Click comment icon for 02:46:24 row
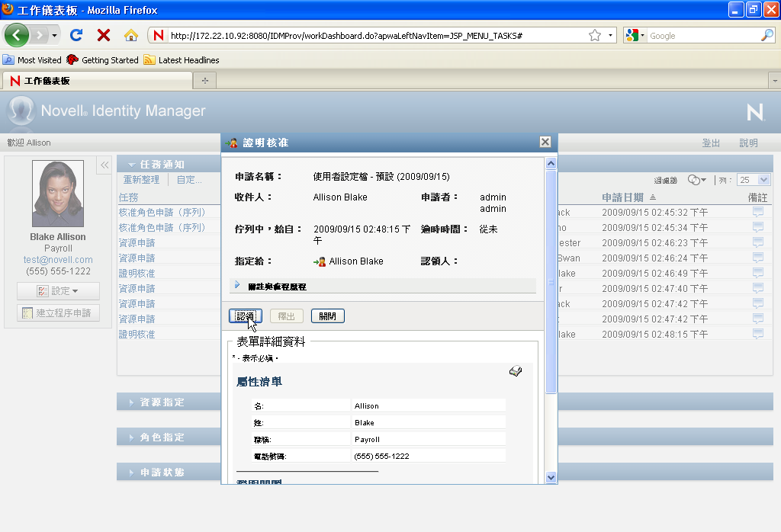Image resolution: width=781 pixels, height=532 pixels. (x=758, y=258)
